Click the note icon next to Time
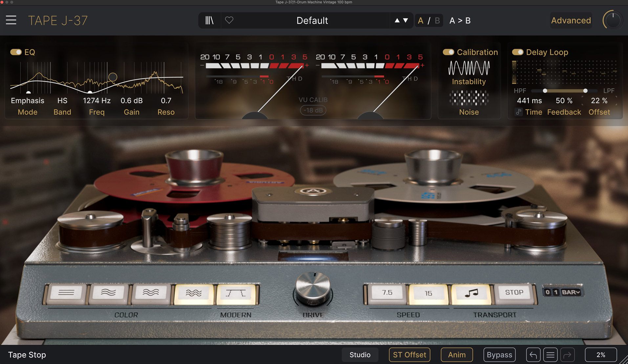 click(x=518, y=112)
